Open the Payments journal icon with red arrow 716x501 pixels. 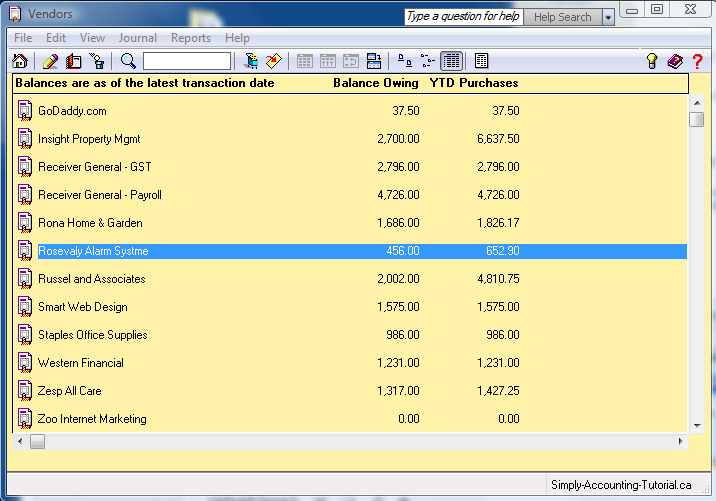pos(274,61)
